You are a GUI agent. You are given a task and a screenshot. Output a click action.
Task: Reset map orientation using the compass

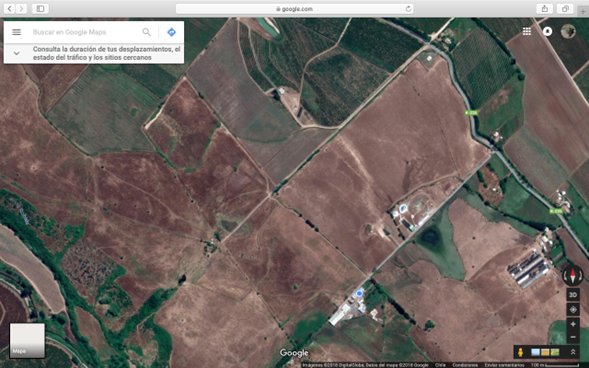(572, 275)
